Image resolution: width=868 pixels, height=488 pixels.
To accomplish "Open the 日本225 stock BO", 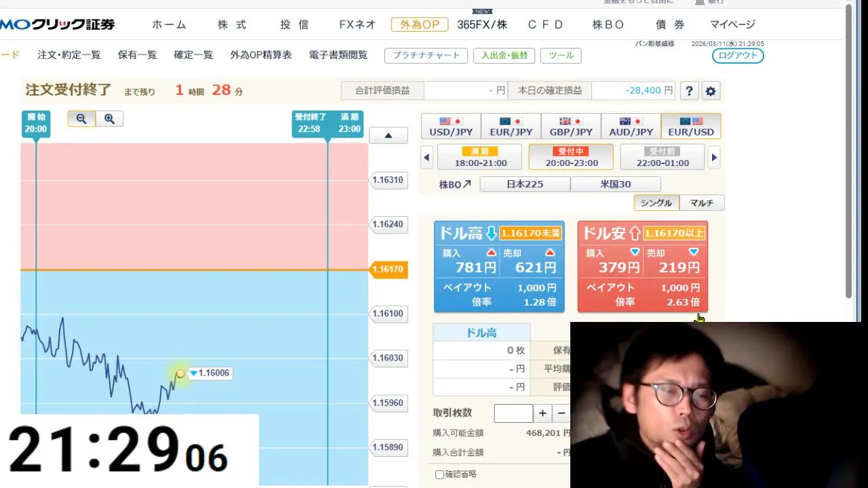I will pos(525,184).
